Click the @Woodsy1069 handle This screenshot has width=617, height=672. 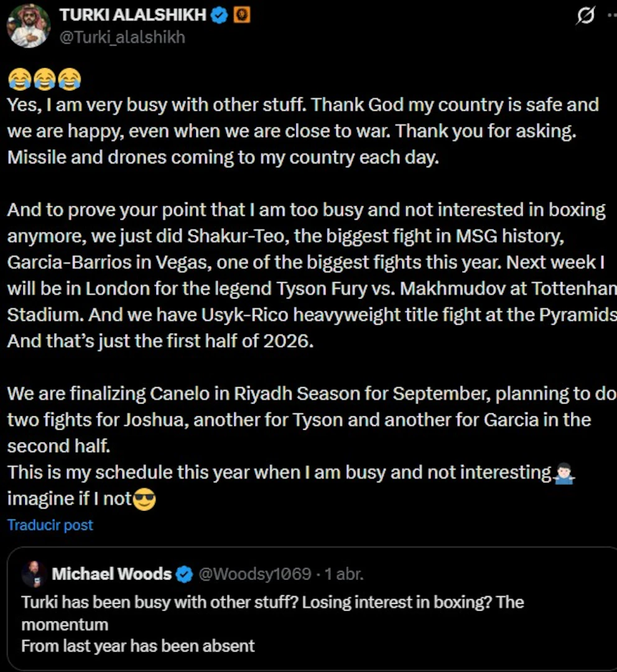254,574
